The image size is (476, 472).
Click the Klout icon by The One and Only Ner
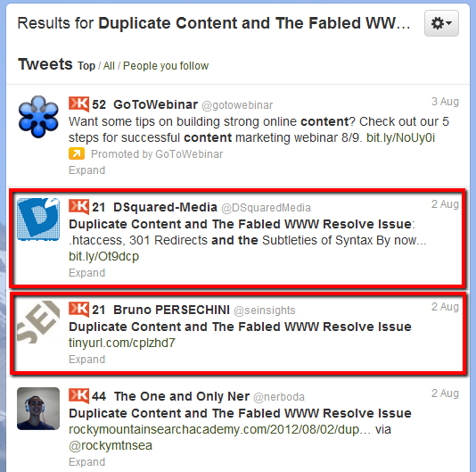pos(79,396)
